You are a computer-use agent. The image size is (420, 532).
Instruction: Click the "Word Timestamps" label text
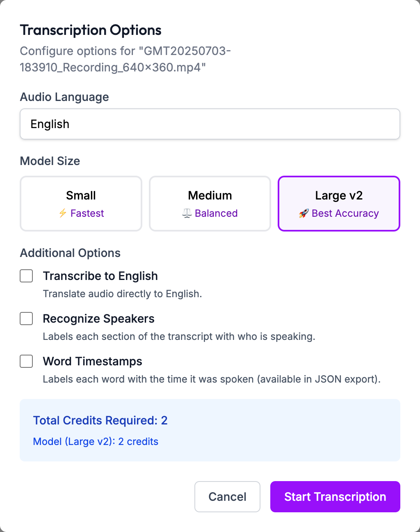point(93,361)
